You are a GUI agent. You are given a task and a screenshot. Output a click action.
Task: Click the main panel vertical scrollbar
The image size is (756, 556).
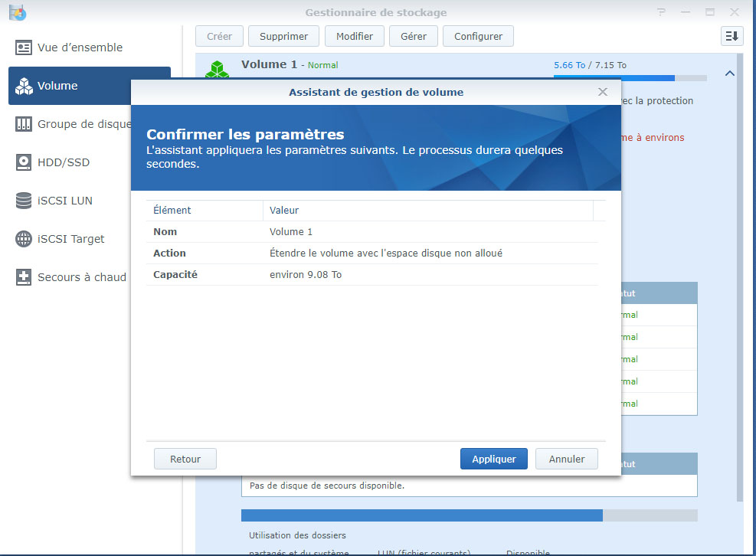pos(740,280)
